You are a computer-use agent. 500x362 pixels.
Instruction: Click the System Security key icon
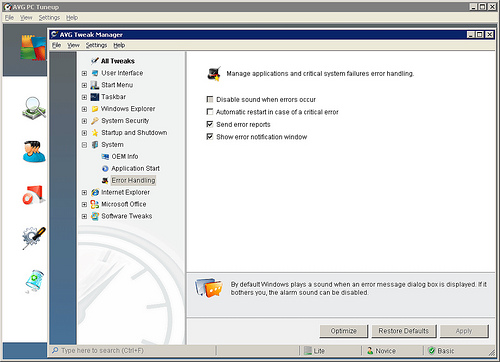point(95,121)
